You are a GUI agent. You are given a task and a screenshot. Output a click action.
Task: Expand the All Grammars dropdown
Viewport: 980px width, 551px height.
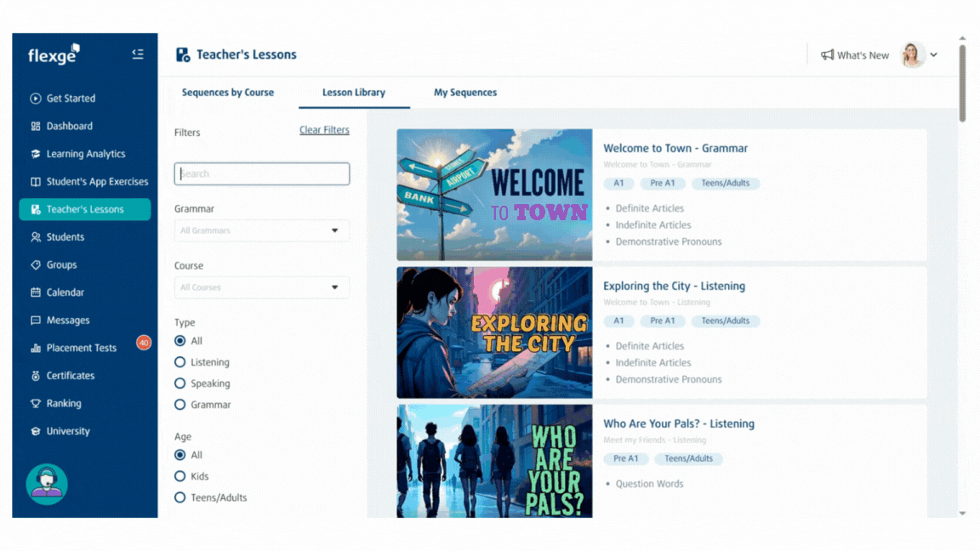point(261,230)
